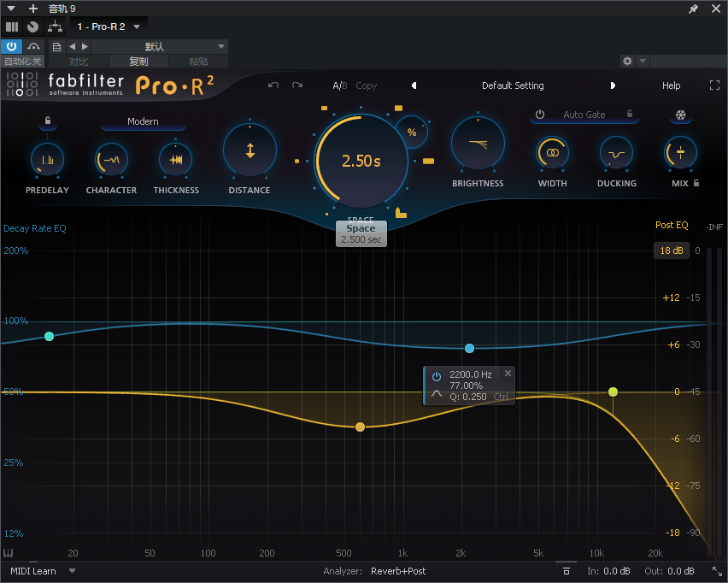Toggle the Mix lock icon
728x583 pixels.
[696, 183]
